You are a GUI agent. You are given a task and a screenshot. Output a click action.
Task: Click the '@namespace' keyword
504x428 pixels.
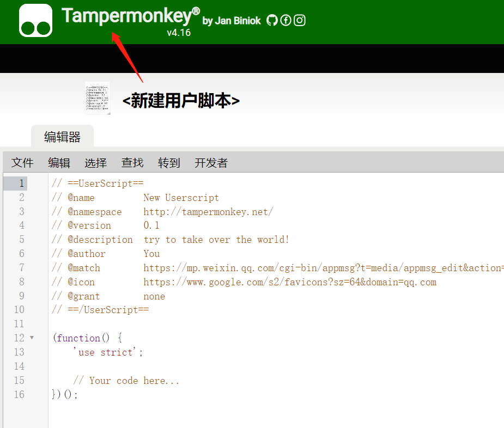[94, 212]
